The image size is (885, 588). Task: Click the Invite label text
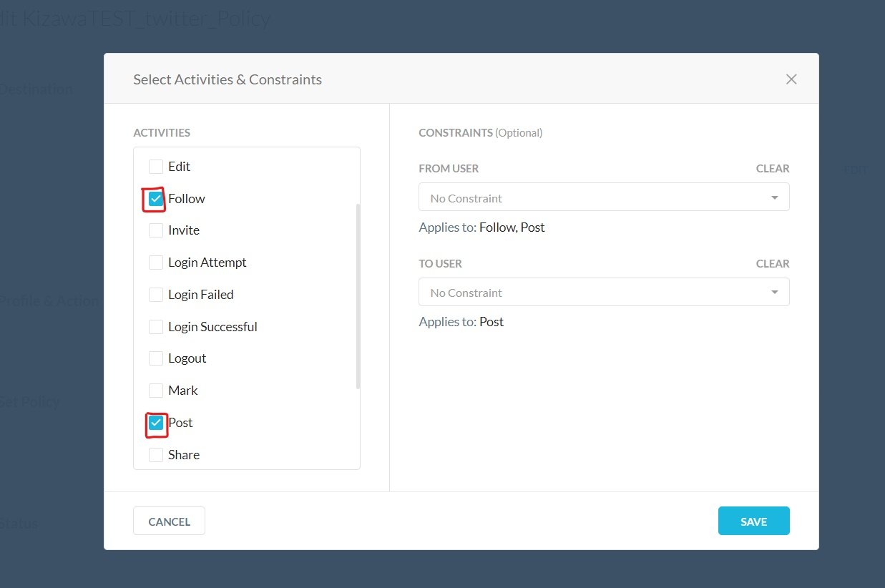pos(184,230)
